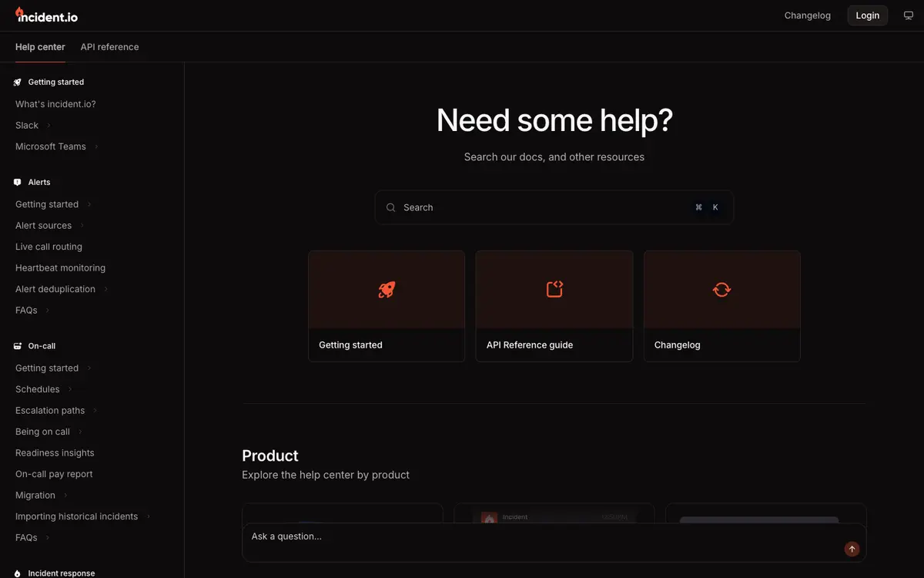Expand the Escalation paths chevron
This screenshot has width=924, height=578.
pos(95,411)
